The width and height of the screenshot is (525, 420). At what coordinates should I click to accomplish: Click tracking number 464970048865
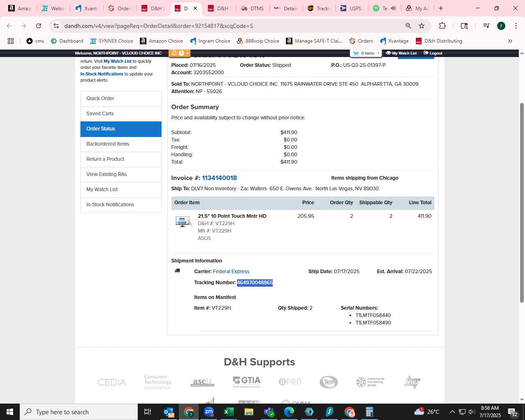coord(255,283)
